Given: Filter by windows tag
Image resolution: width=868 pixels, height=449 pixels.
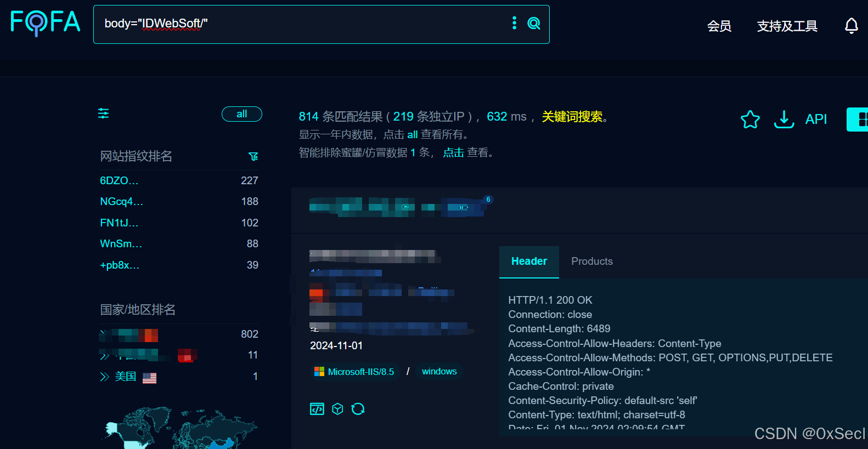Looking at the screenshot, I should (439, 372).
